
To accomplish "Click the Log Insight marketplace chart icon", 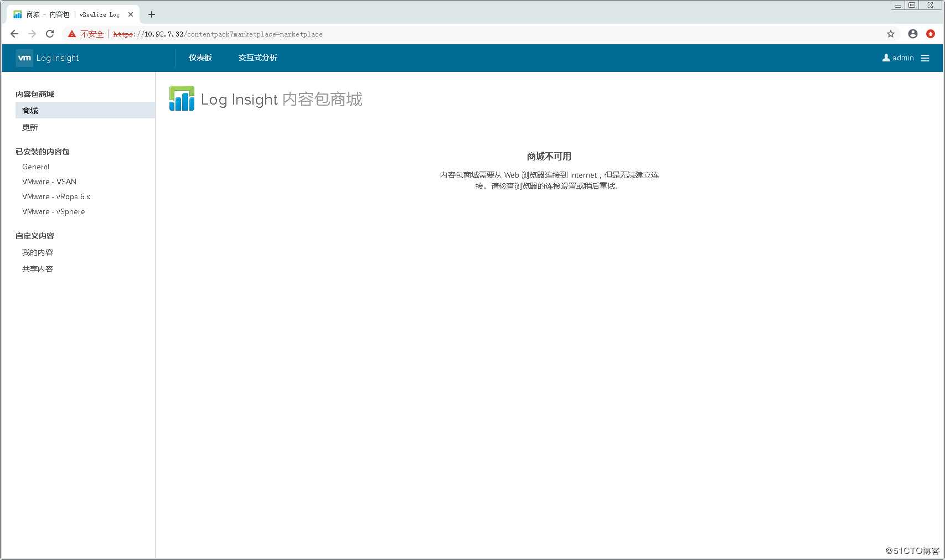I will [x=182, y=98].
